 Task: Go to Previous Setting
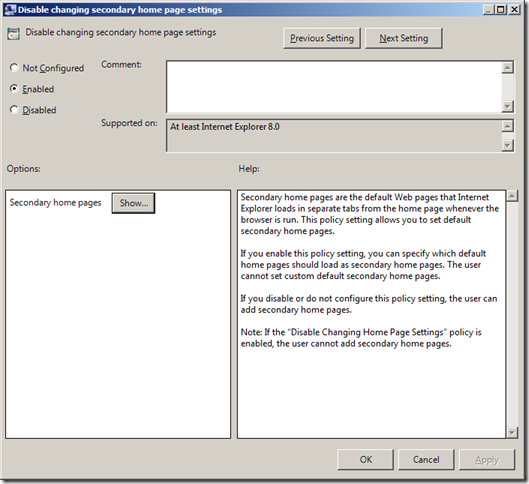point(322,38)
